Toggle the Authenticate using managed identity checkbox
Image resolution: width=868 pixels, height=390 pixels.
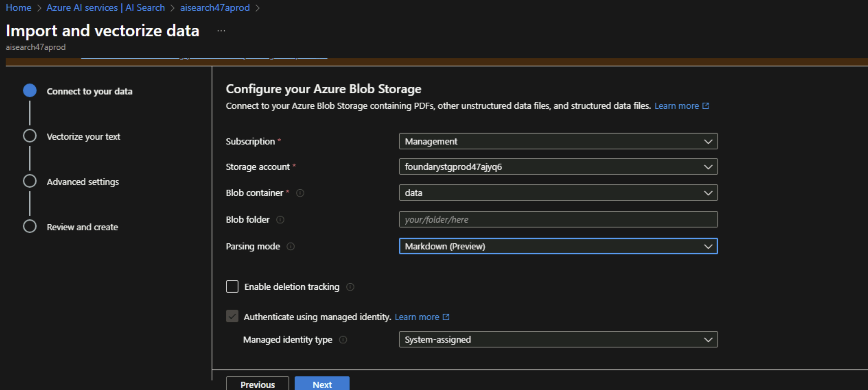coord(232,316)
